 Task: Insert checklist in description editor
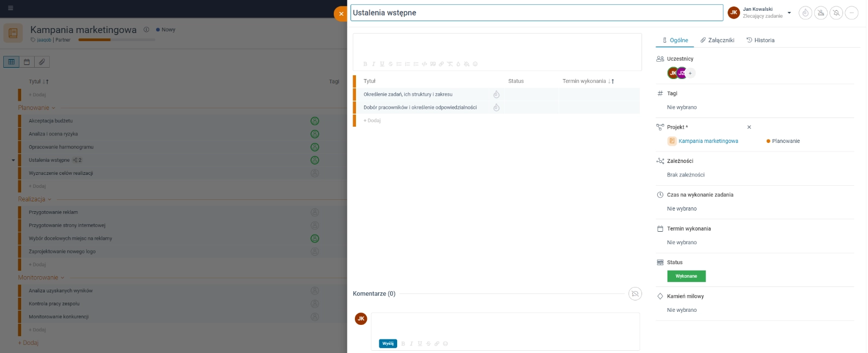pos(416,64)
